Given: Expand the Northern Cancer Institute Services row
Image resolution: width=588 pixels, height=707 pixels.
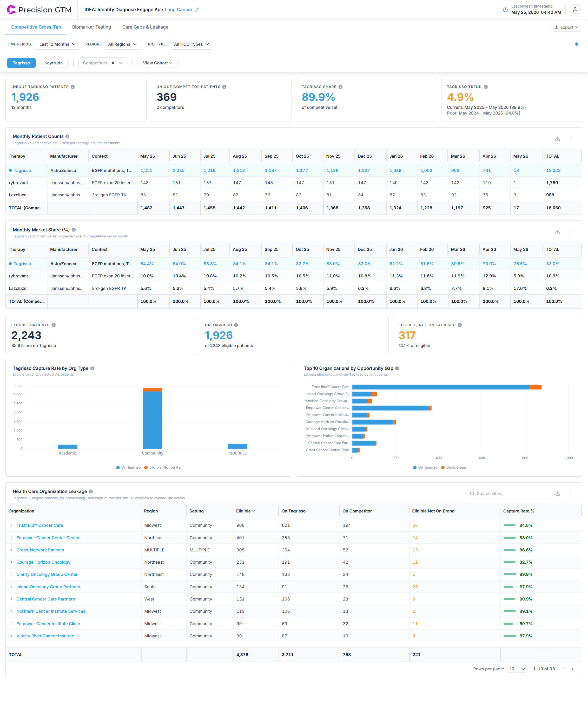Looking at the screenshot, I should 11,611.
